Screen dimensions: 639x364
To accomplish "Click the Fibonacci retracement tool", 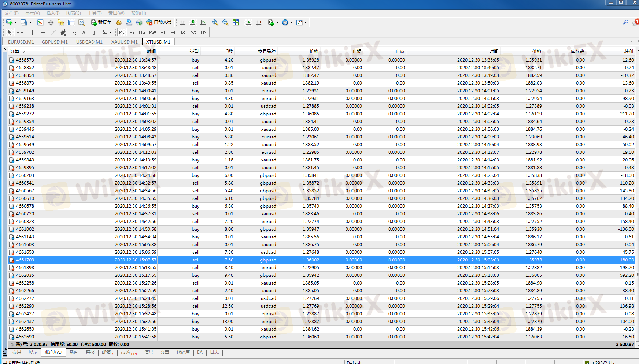I will [x=73, y=32].
